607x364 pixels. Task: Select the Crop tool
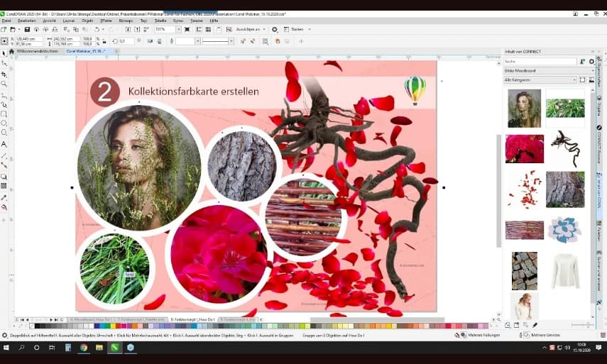[4, 74]
